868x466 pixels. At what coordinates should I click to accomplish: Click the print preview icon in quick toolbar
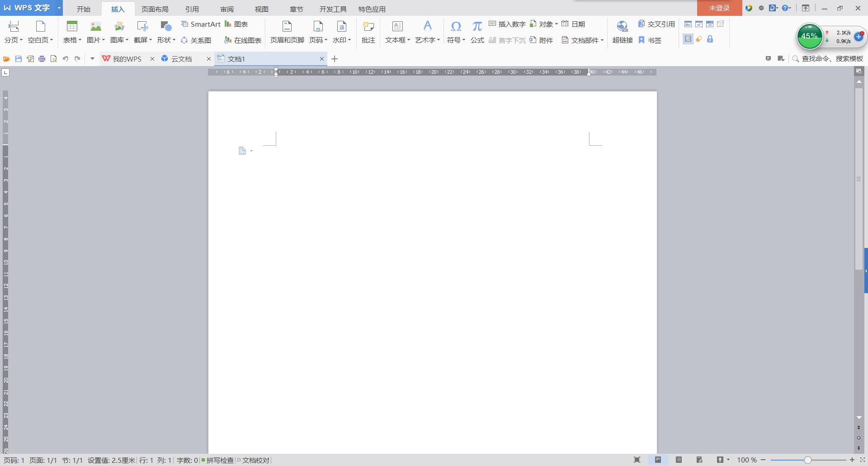[x=54, y=59]
